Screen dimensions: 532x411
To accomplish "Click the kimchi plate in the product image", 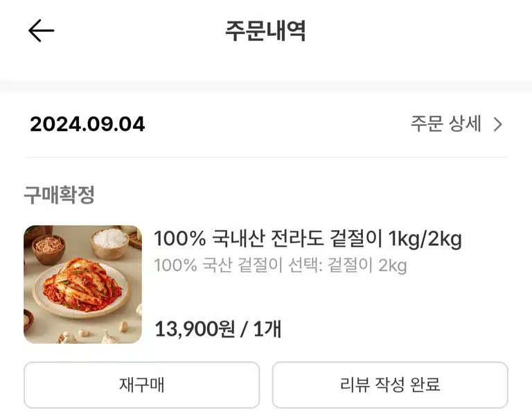I will pyautogui.click(x=82, y=287).
